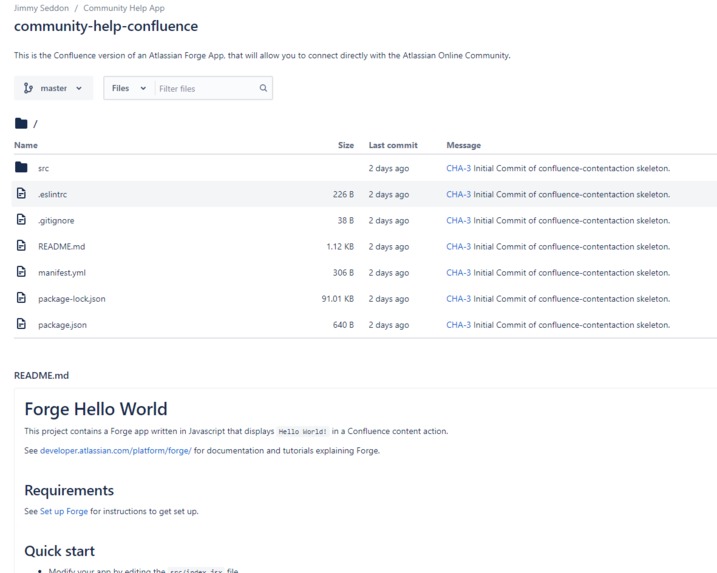Screen dimensions: 717x573
Task: Open CHA-3 issue link in package.json row
Action: click(458, 325)
